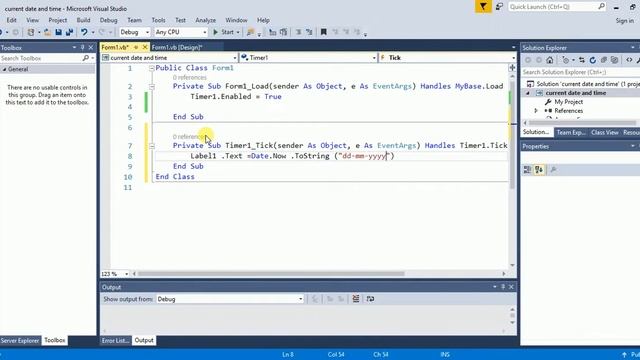
Task: Switch to the Class View tab
Action: tap(604, 132)
